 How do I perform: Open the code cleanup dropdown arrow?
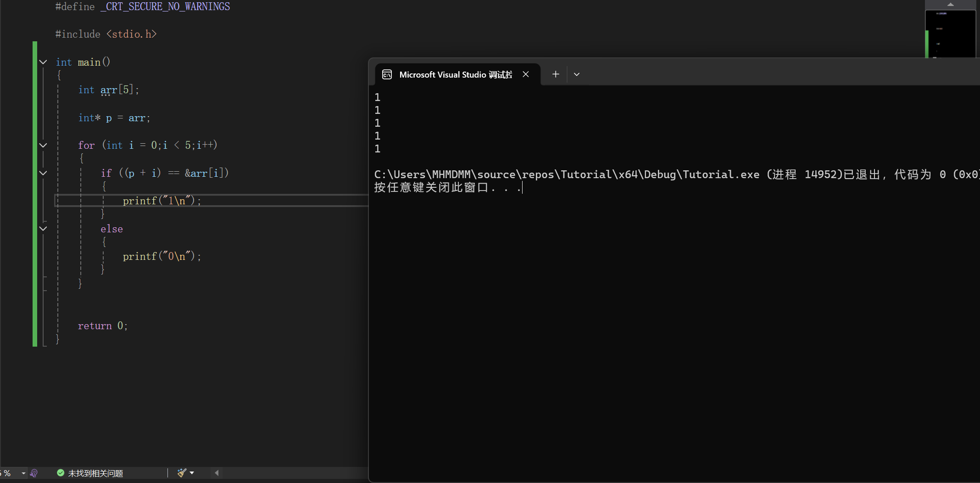tap(192, 473)
